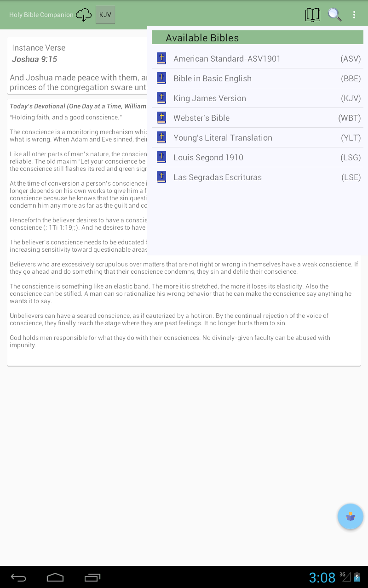This screenshot has height=588, width=368.
Task: Tap the Android back button
Action: pos(18,577)
